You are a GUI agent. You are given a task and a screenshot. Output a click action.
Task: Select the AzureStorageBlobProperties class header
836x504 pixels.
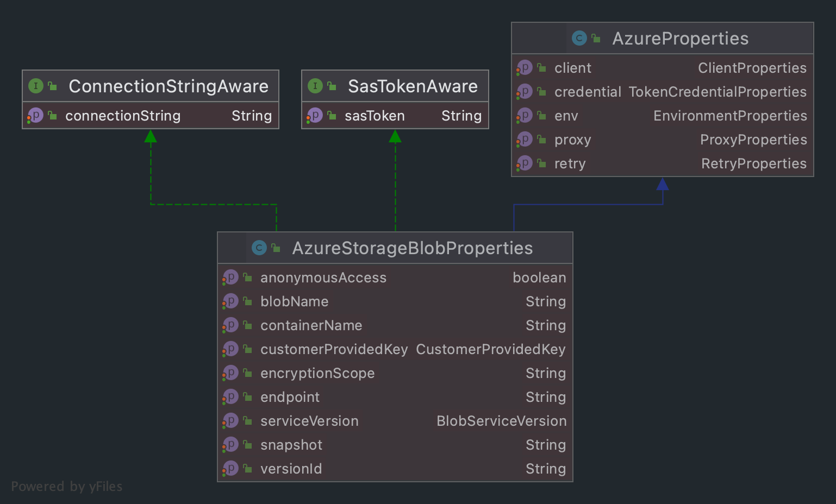click(412, 248)
